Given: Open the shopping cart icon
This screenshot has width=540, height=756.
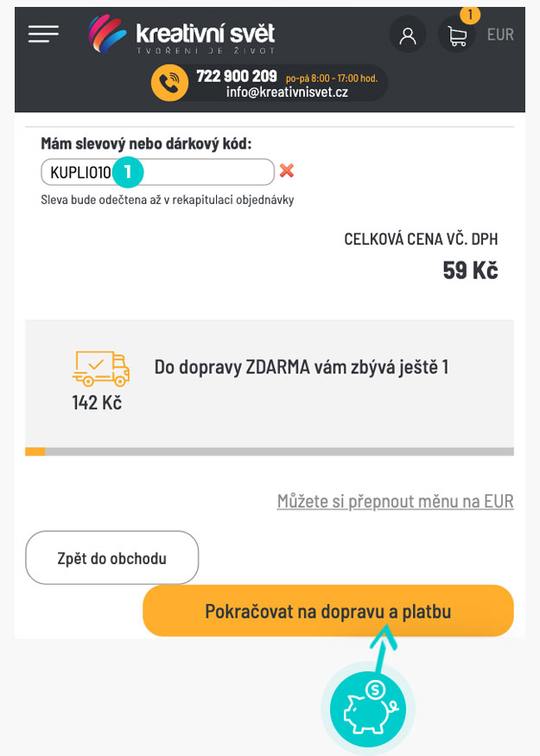Looking at the screenshot, I should click(x=457, y=35).
